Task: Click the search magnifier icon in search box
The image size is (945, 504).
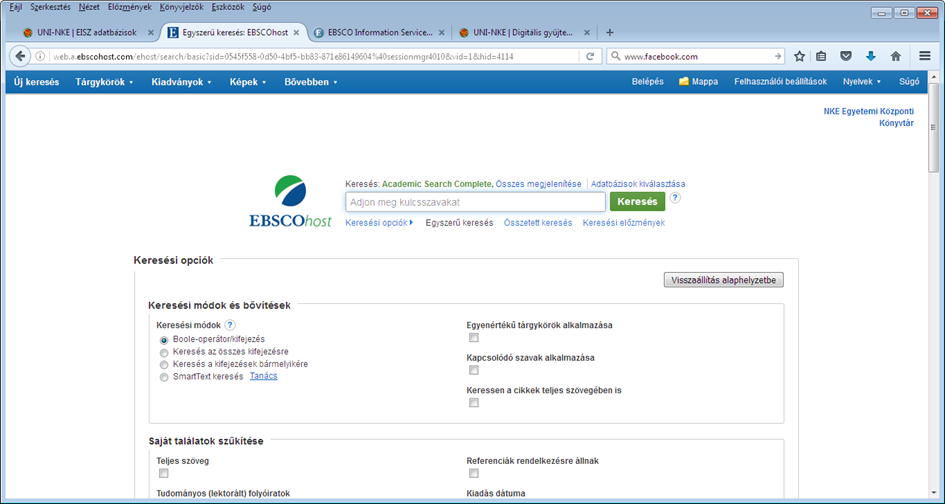Action: [615, 57]
